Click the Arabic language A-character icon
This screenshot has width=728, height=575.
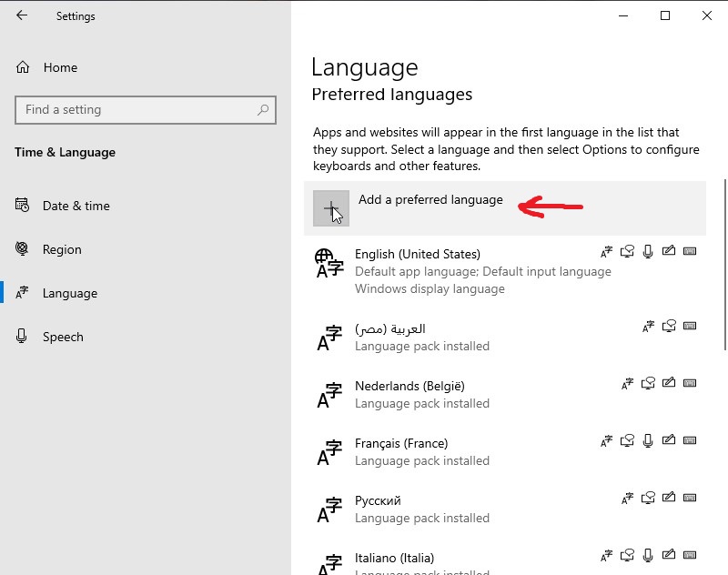[329, 338]
